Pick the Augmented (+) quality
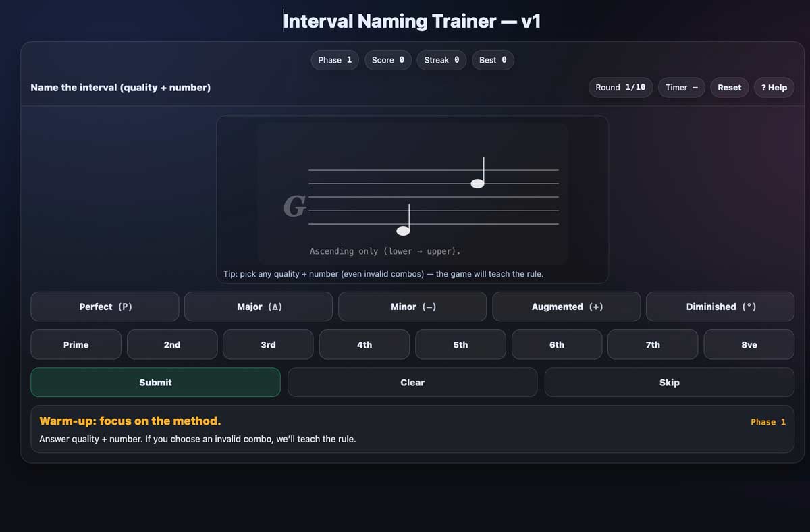Viewport: 810px width, 532px height. pos(566,307)
